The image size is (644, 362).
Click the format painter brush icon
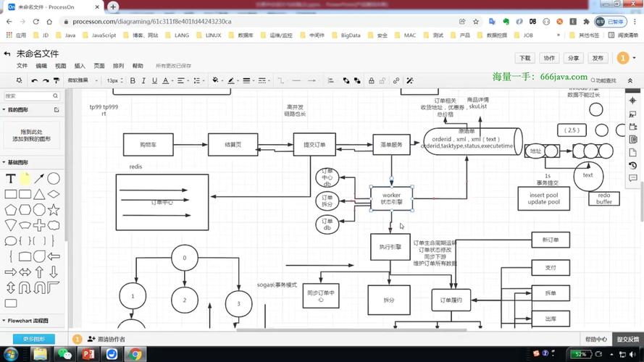coord(57,80)
